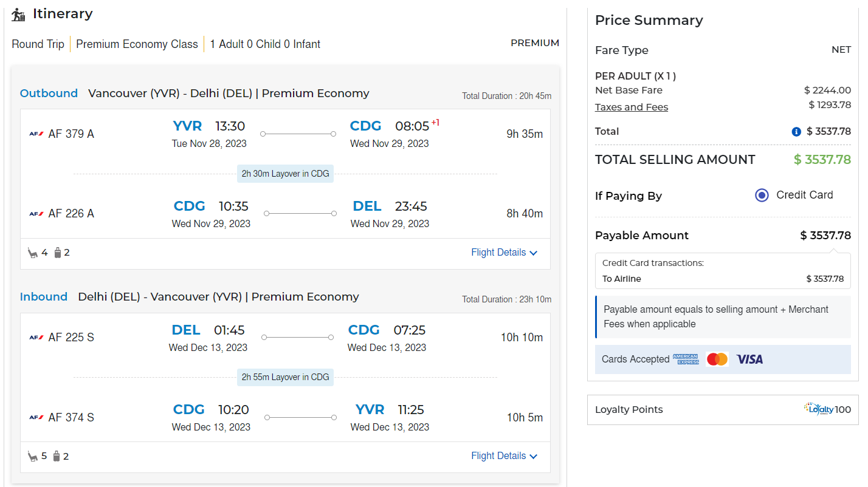Click the Itinerary traveler luggage icon
The width and height of the screenshot is (868, 487).
[19, 15]
